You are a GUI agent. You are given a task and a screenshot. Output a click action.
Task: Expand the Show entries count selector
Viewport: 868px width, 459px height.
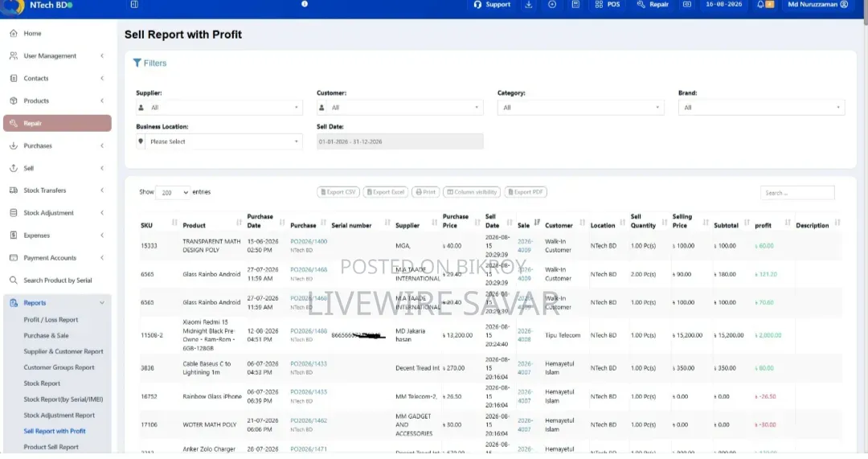173,192
